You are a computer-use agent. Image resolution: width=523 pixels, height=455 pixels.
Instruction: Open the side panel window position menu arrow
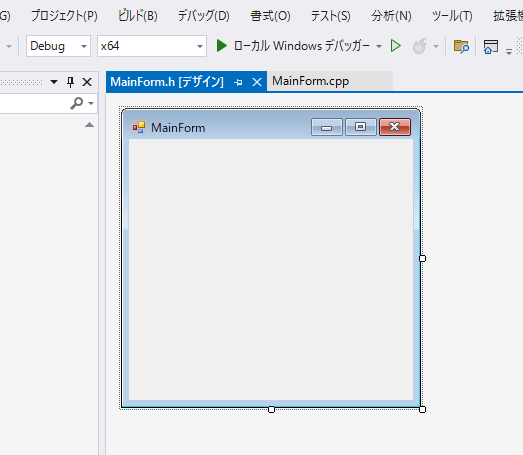(x=54, y=82)
